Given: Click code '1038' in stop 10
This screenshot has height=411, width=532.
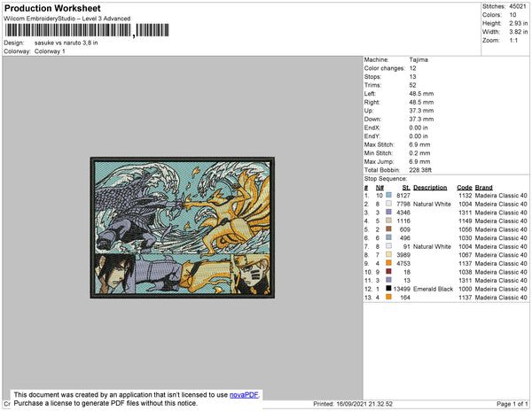Looking at the screenshot, I should (x=465, y=272).
